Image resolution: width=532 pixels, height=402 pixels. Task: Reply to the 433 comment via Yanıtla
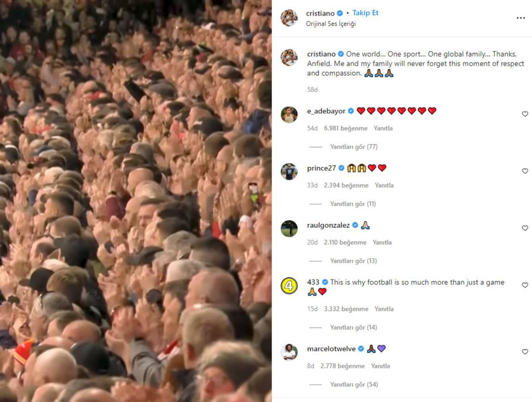[x=384, y=309]
